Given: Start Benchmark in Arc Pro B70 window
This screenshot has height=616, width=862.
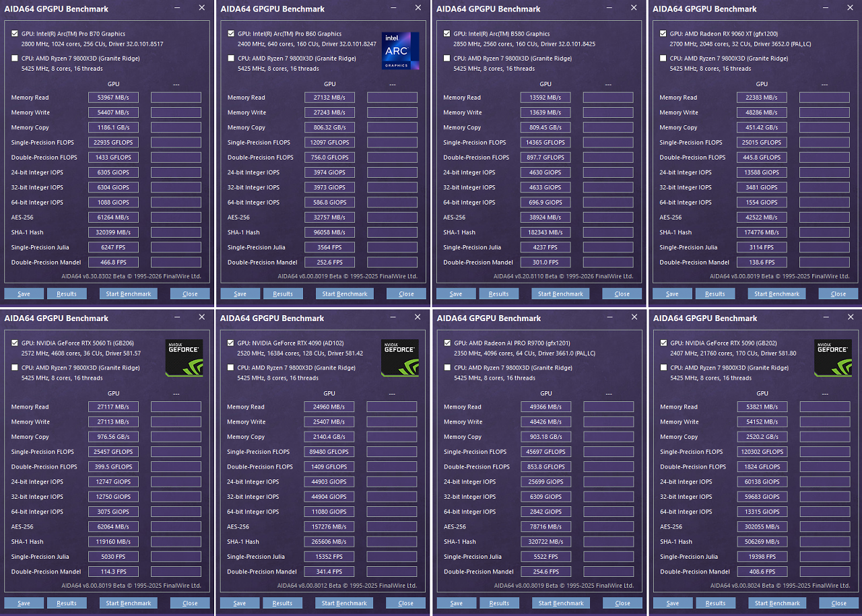Looking at the screenshot, I should [x=129, y=294].
